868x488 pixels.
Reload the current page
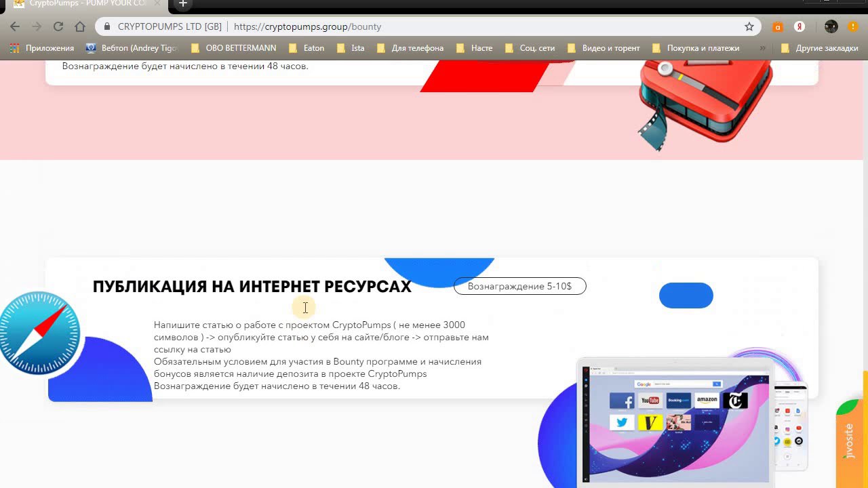[x=58, y=26]
